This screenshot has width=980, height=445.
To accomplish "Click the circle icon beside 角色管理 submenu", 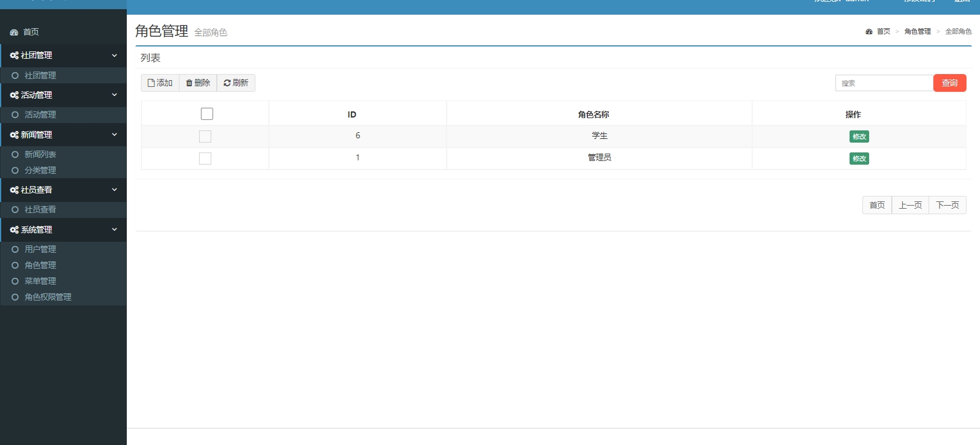I will coord(15,265).
